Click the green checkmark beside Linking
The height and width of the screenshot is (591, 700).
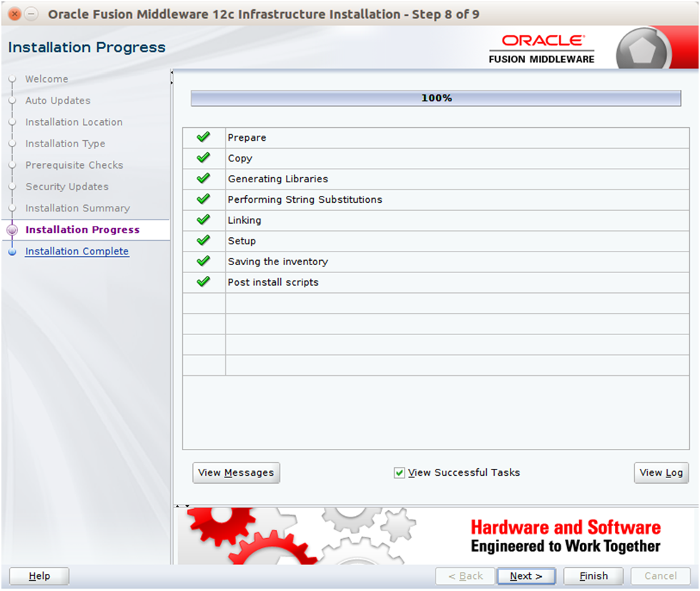pos(203,220)
